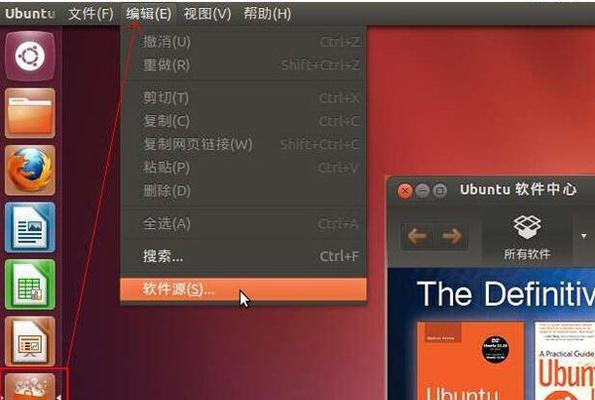Open Firefox from the launcher
Viewport: 595px width, 400px height.
pyautogui.click(x=30, y=170)
